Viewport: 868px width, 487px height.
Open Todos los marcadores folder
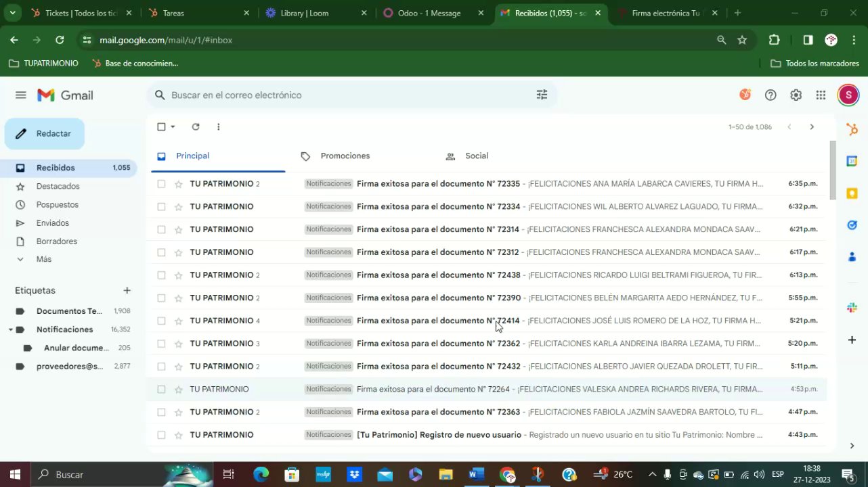[x=815, y=63]
